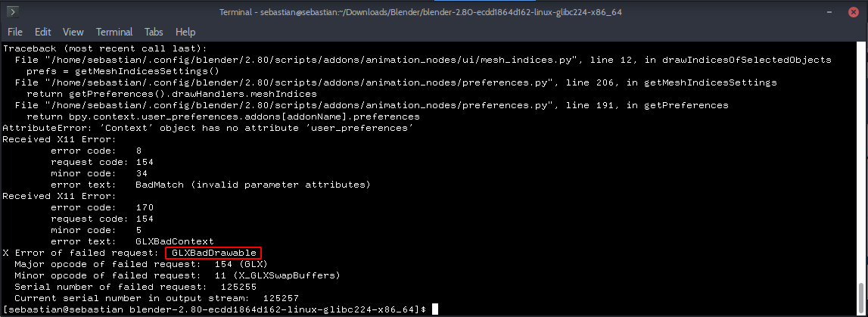Click the AttributeError message line
This screenshot has height=317, width=868.
pos(208,128)
